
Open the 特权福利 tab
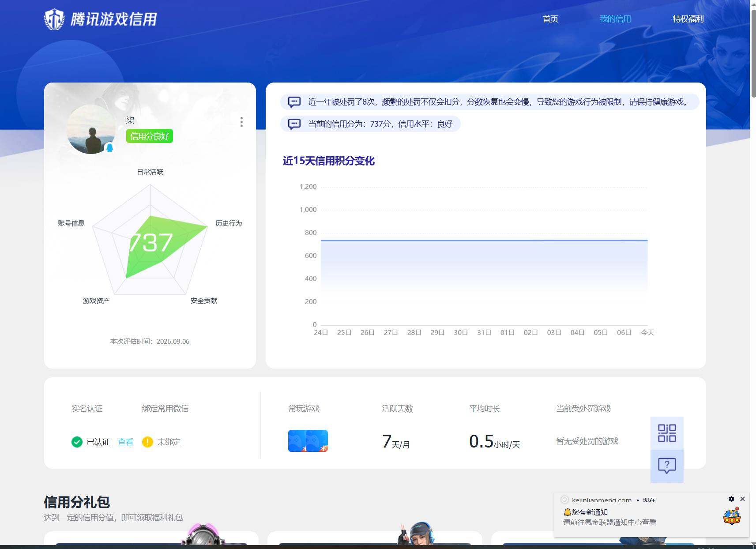pos(688,19)
